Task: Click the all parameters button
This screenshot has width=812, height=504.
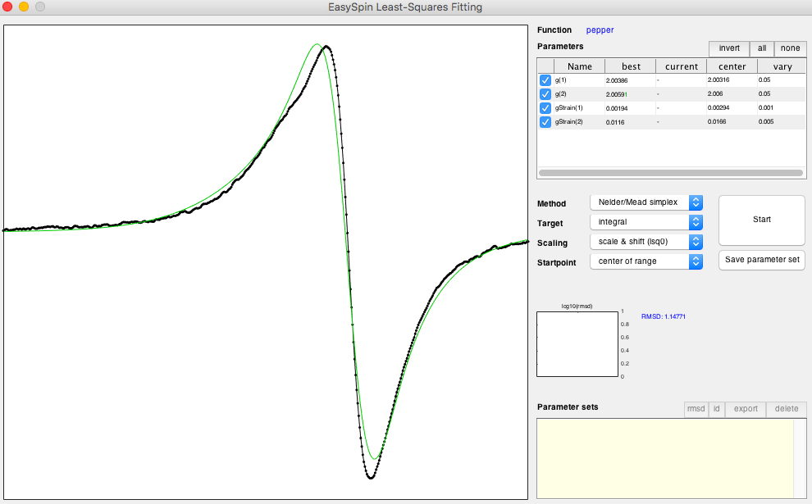Action: tap(762, 48)
